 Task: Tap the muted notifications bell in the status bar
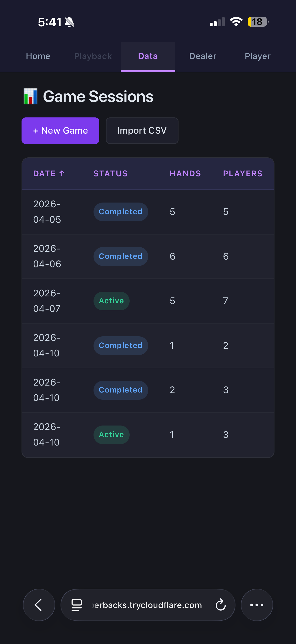(x=70, y=22)
